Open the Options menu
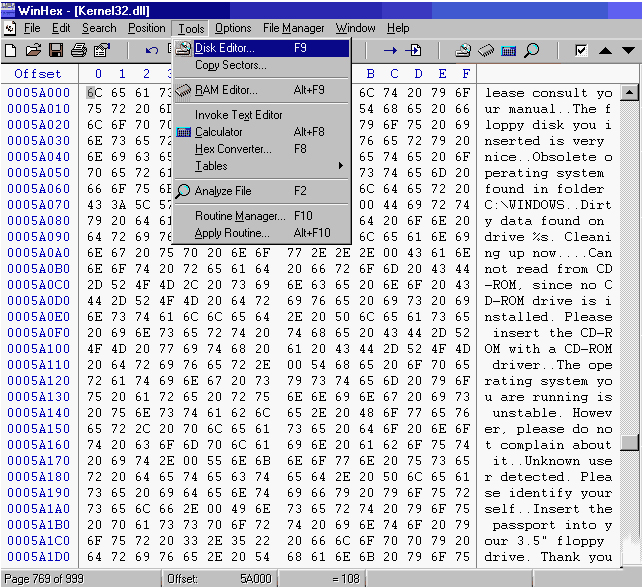The image size is (642, 587). (x=233, y=28)
